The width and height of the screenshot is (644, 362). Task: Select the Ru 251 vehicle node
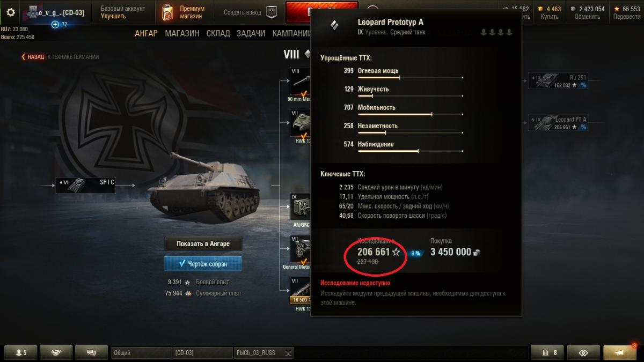[x=558, y=81]
